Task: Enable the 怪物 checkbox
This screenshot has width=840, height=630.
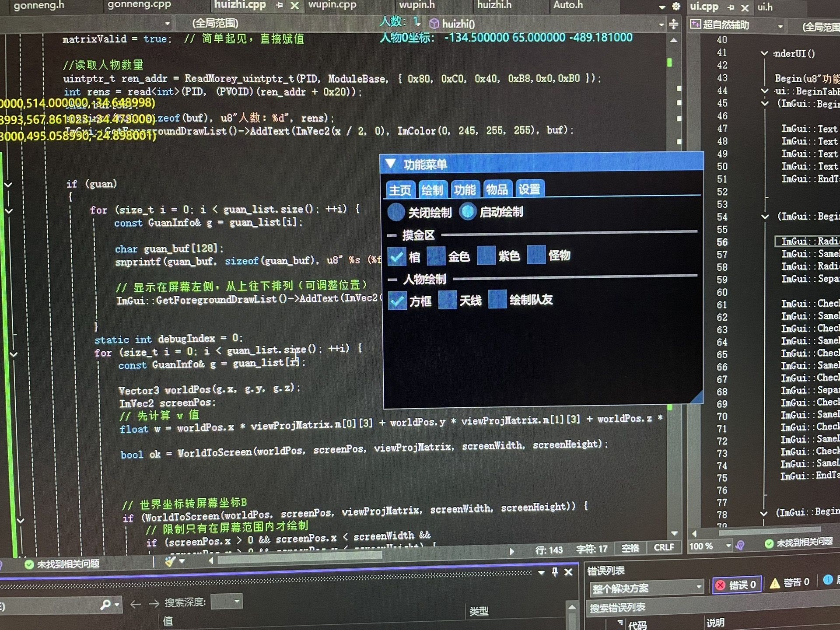Action: 536,255
